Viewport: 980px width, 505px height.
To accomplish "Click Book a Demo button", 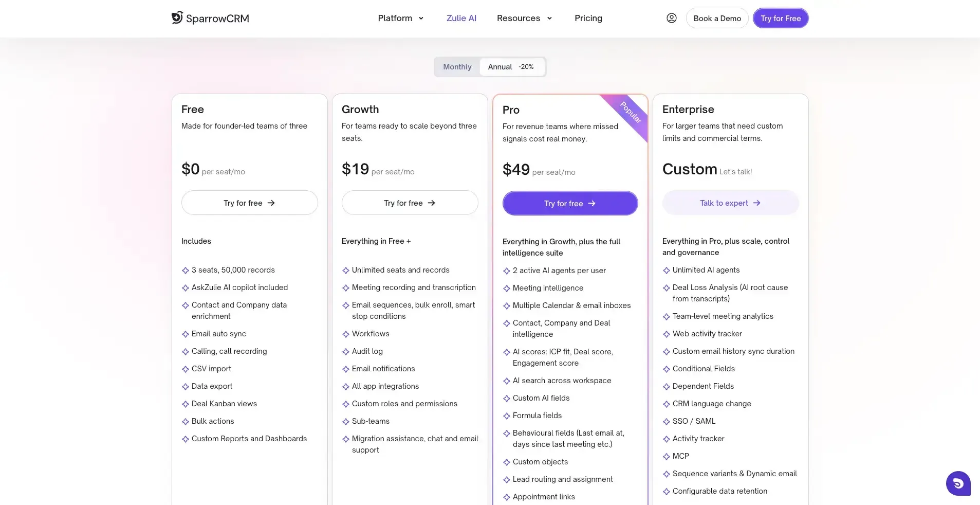I will point(717,18).
